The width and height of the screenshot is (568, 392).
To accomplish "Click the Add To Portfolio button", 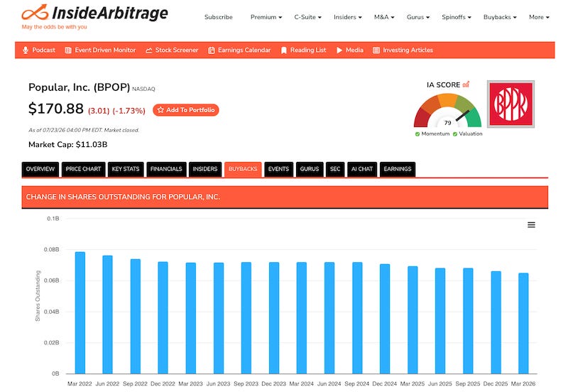I will pyautogui.click(x=186, y=110).
